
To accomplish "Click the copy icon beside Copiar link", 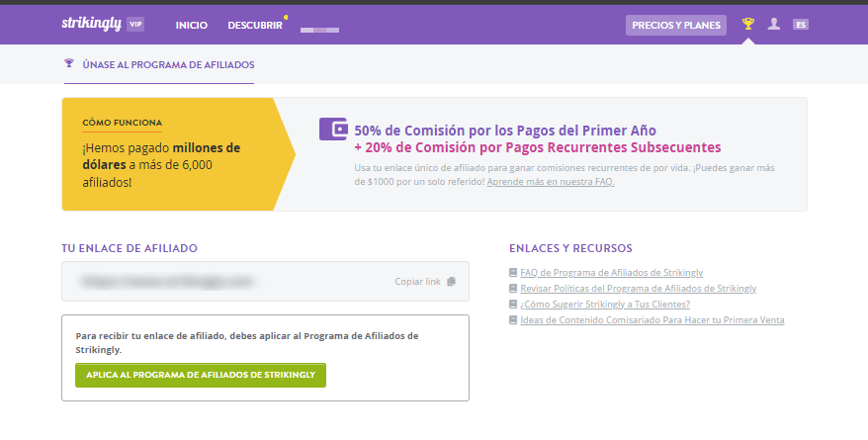I will [451, 281].
